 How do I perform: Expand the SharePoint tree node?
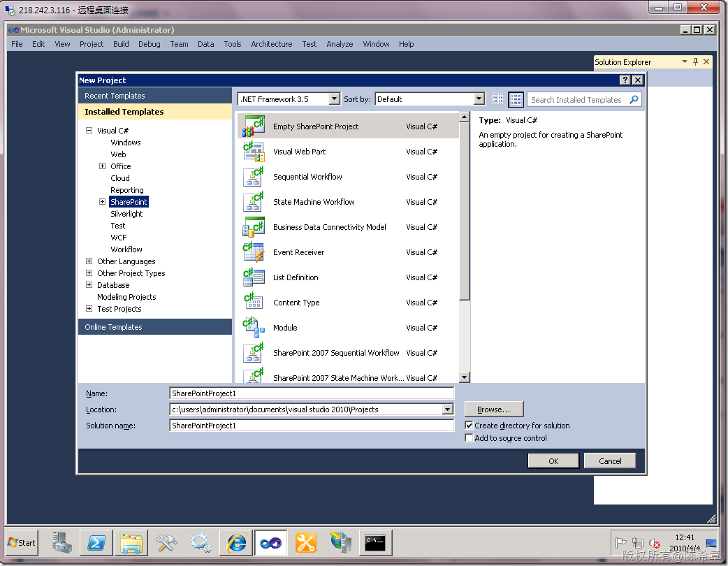[x=102, y=201]
